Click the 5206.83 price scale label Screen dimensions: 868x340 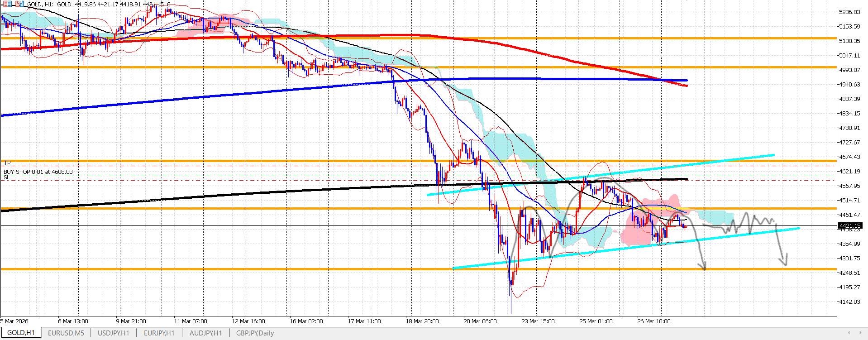tap(849, 12)
